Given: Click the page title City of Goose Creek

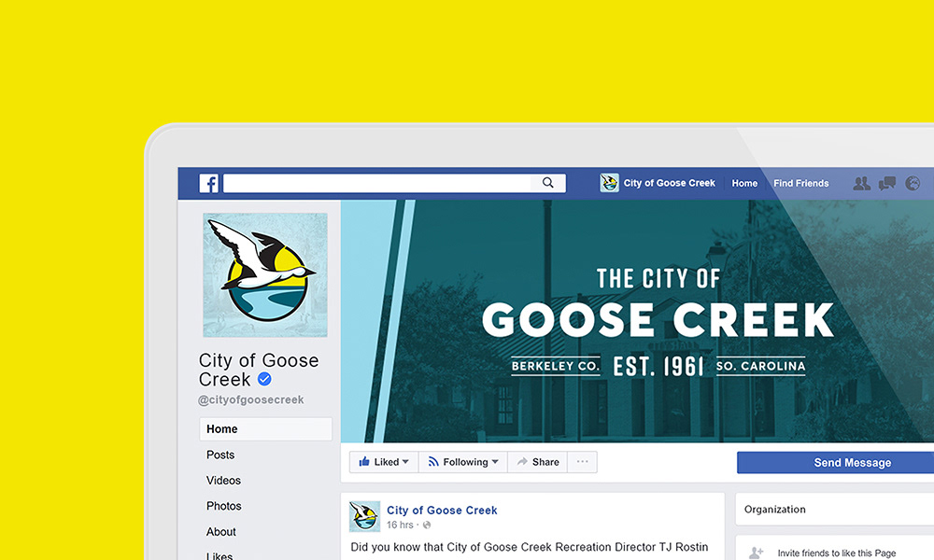Looking at the screenshot, I should 259,370.
